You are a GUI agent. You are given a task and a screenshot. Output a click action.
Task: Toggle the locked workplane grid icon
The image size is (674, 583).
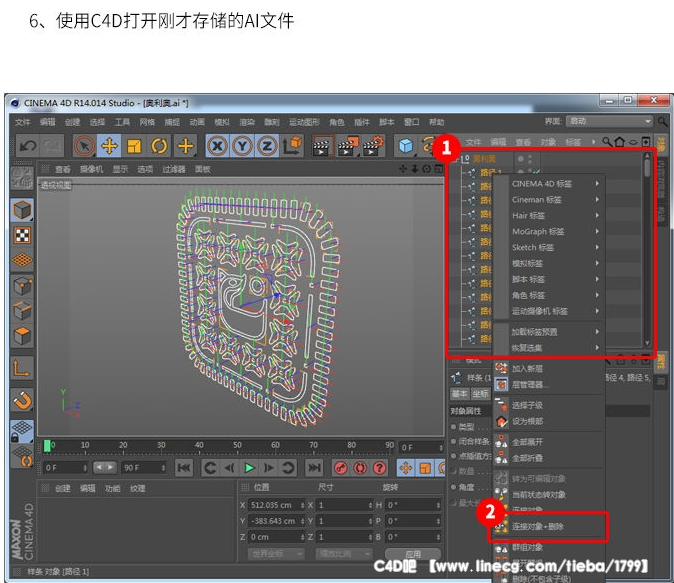click(x=22, y=431)
